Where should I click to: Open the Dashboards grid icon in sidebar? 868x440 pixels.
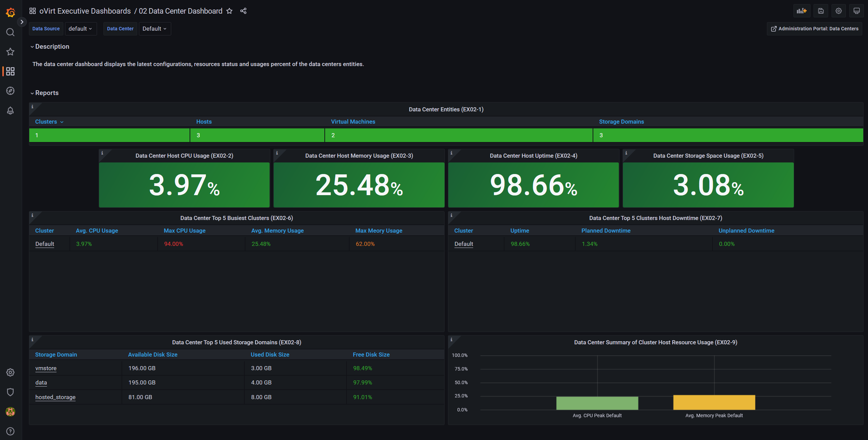11,71
